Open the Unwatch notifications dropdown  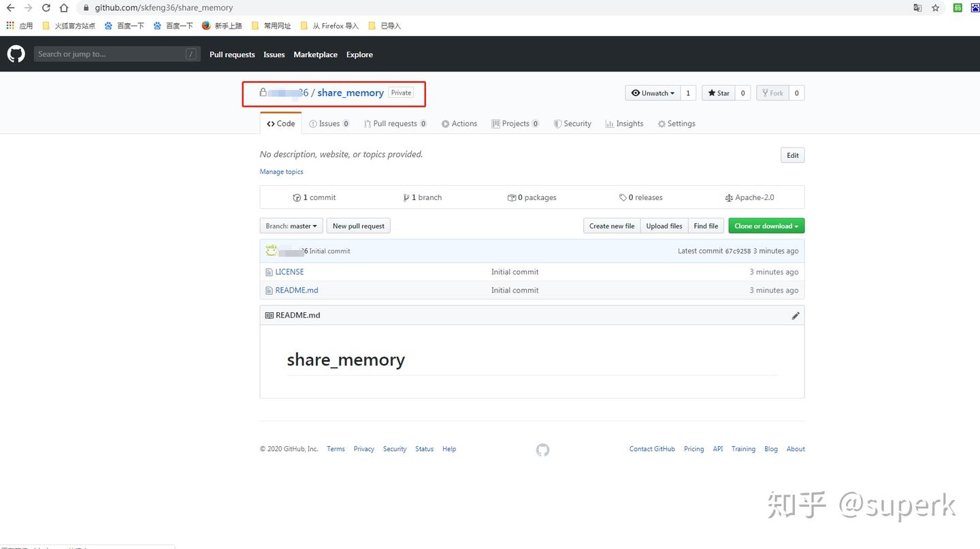click(x=653, y=93)
